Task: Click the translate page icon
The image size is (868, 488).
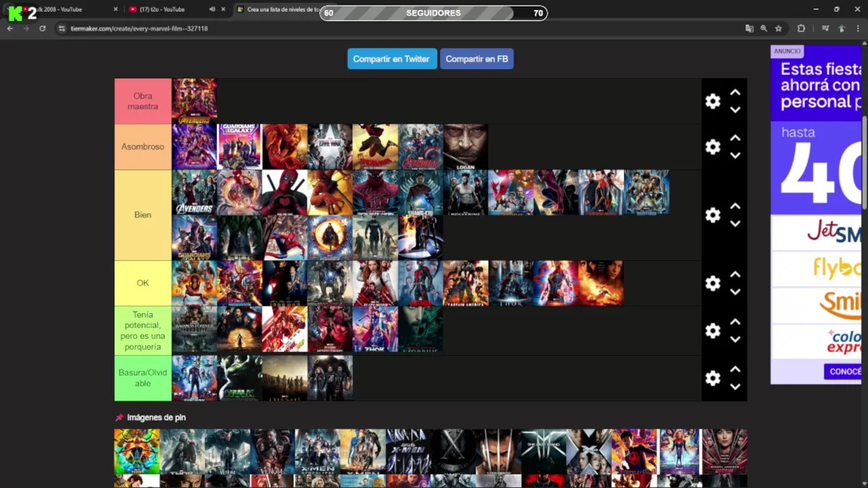Action: pos(749,28)
